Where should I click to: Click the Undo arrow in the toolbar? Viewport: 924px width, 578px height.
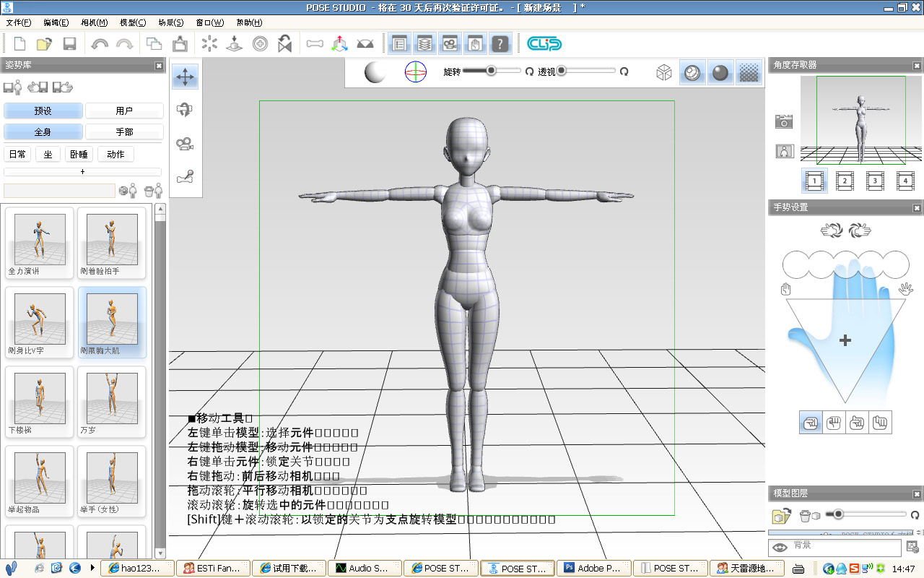click(100, 44)
